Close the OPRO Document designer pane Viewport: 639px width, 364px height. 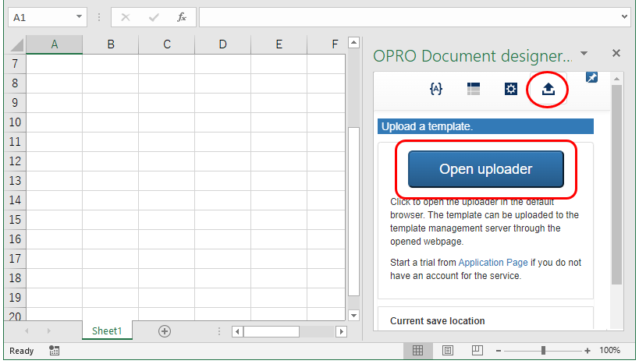pos(616,54)
